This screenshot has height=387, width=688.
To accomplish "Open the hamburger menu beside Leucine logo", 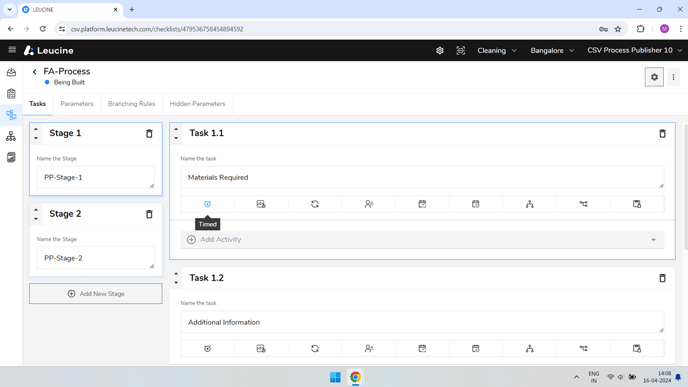I will click(x=12, y=50).
